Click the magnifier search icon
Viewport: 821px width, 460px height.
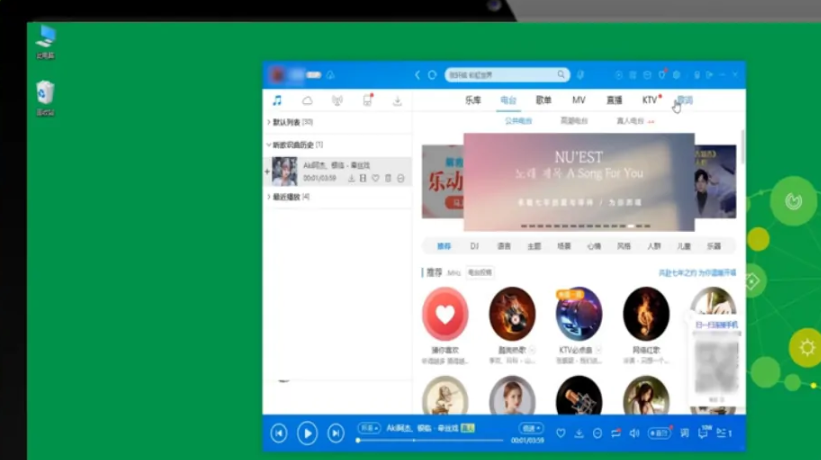coord(561,75)
